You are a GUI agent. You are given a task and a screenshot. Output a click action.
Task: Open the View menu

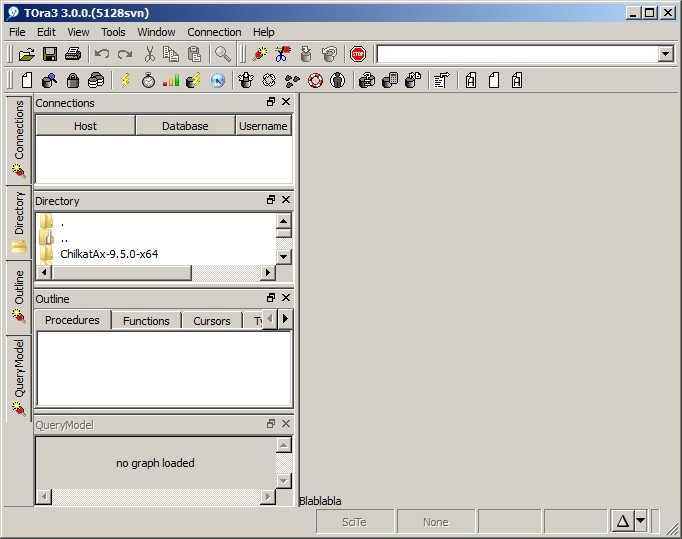(x=78, y=32)
